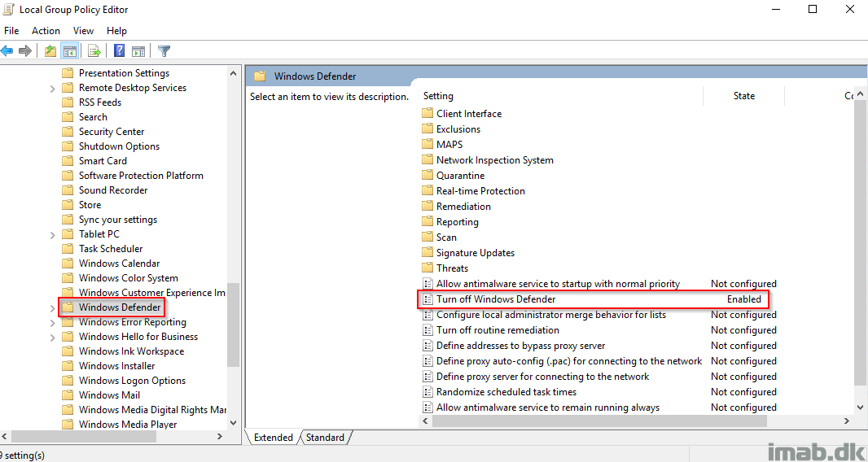Select Windows Media Player in the tree

(128, 425)
